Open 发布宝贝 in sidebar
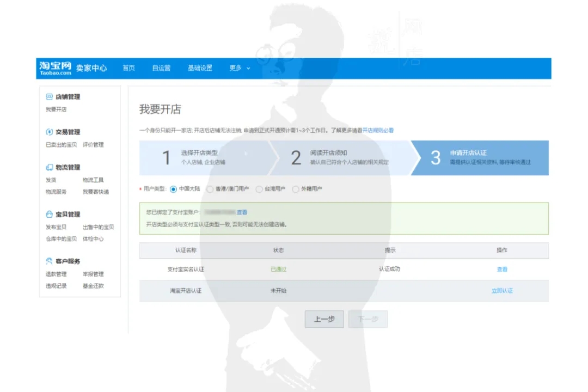Screen dimensions: 588x392 pos(56,227)
